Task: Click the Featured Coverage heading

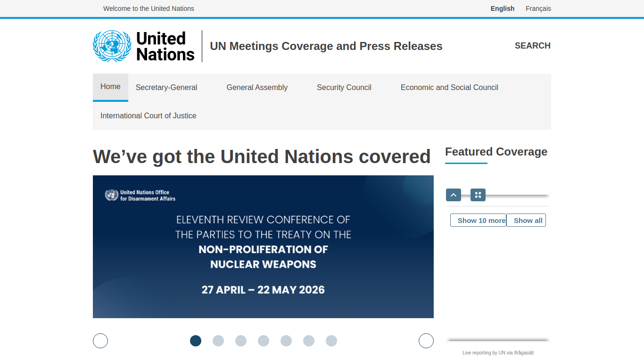Action: [x=496, y=152]
